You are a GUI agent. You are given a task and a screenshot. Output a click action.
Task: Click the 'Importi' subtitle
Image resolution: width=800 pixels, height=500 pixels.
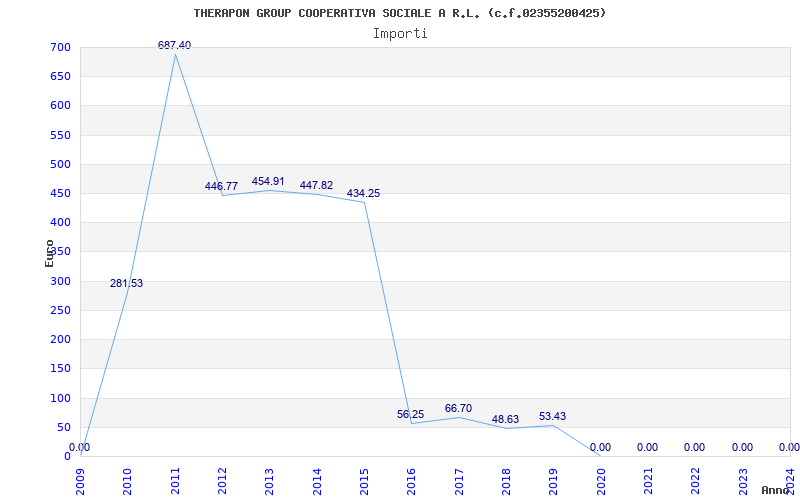click(x=400, y=34)
